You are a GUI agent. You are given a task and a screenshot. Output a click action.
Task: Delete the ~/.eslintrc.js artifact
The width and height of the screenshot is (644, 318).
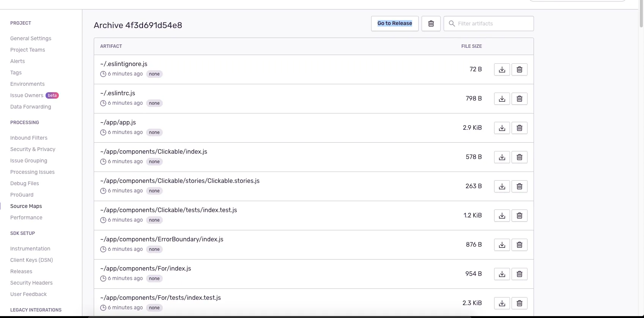pyautogui.click(x=520, y=99)
